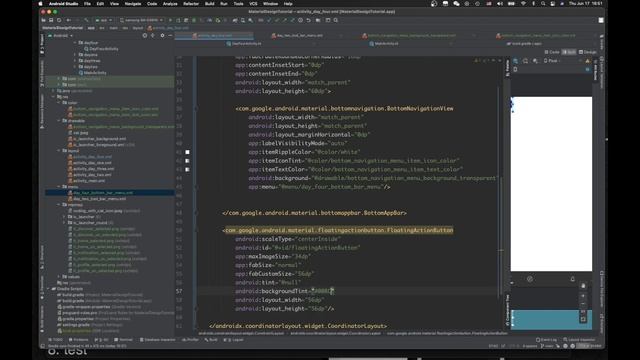
Task: Click the Wi-Fi icon in menu bar
Action: 523,4
